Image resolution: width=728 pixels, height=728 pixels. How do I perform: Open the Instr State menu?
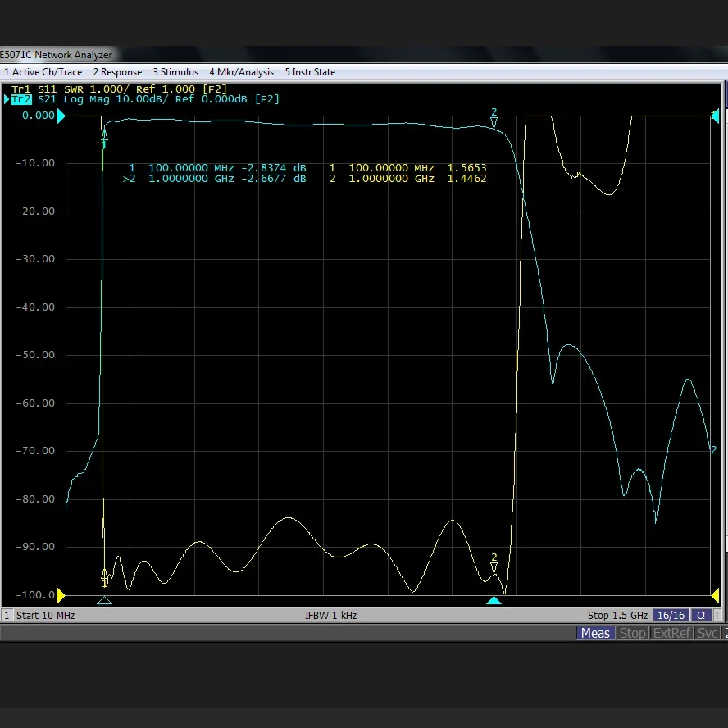point(310,72)
